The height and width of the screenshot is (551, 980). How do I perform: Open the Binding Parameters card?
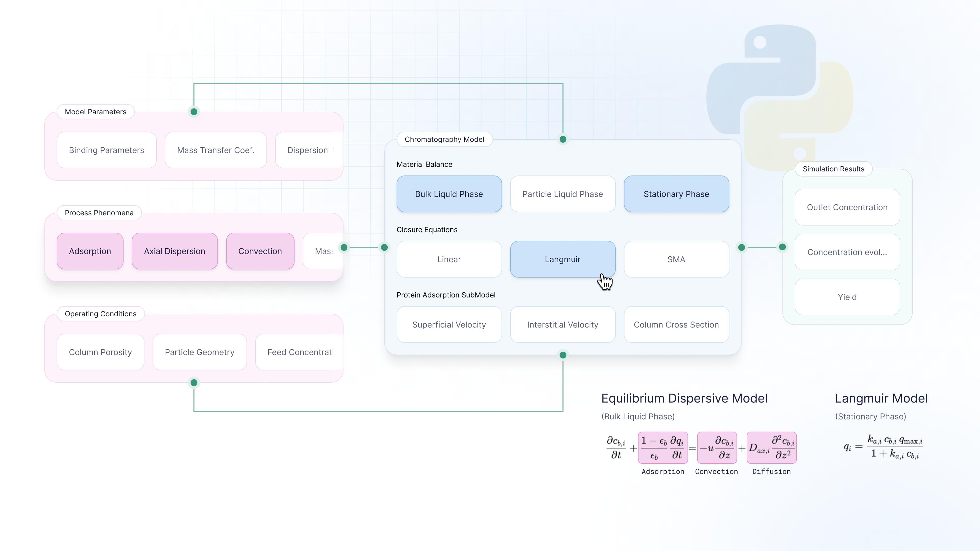coord(106,150)
